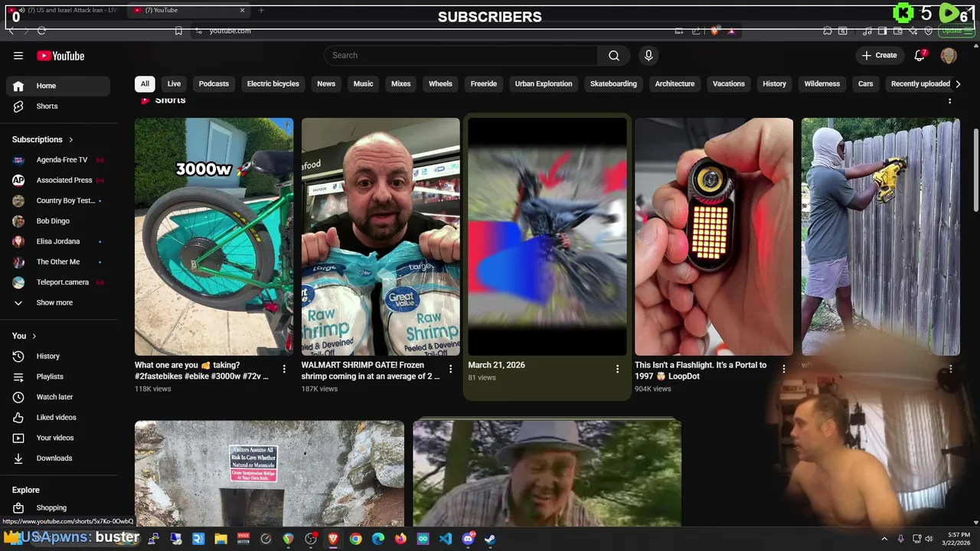This screenshot has width=980, height=551.
Task: Open Liked videos in the sidebar
Action: [58, 417]
